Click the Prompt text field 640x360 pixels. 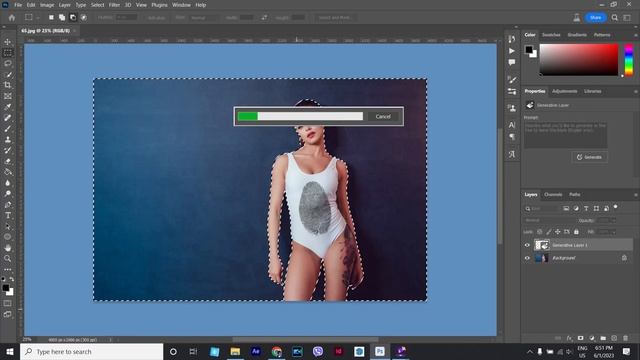566,135
